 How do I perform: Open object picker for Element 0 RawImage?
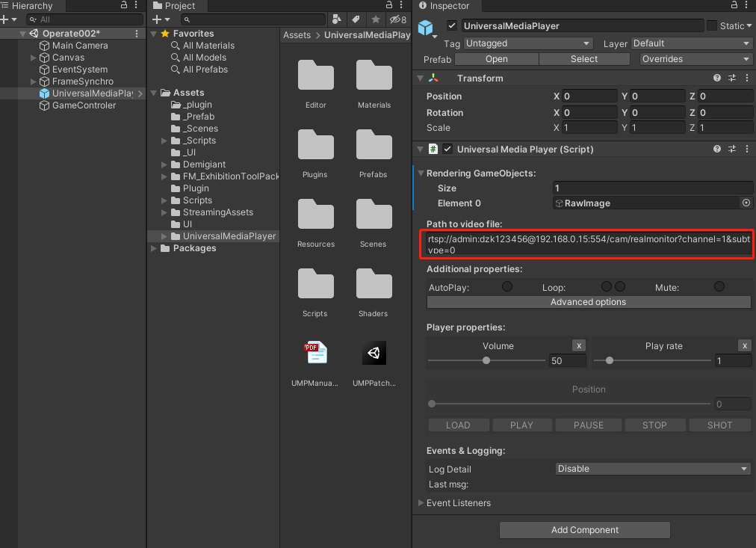(x=747, y=203)
